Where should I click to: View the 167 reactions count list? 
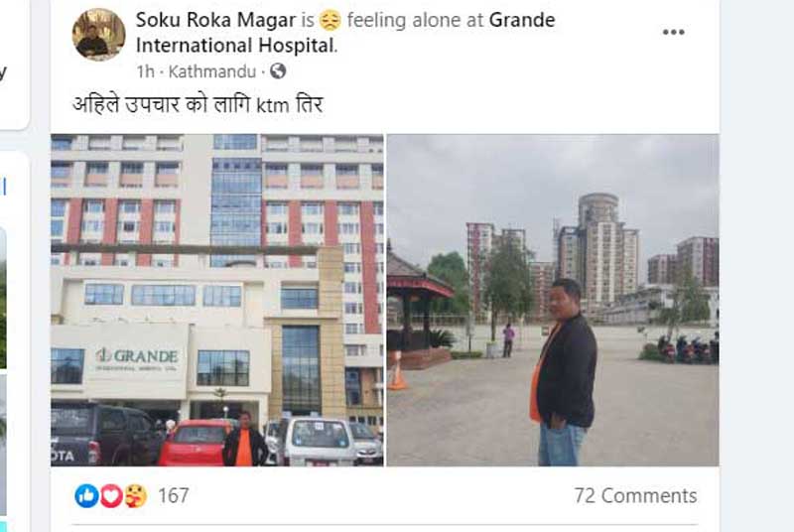tap(173, 495)
